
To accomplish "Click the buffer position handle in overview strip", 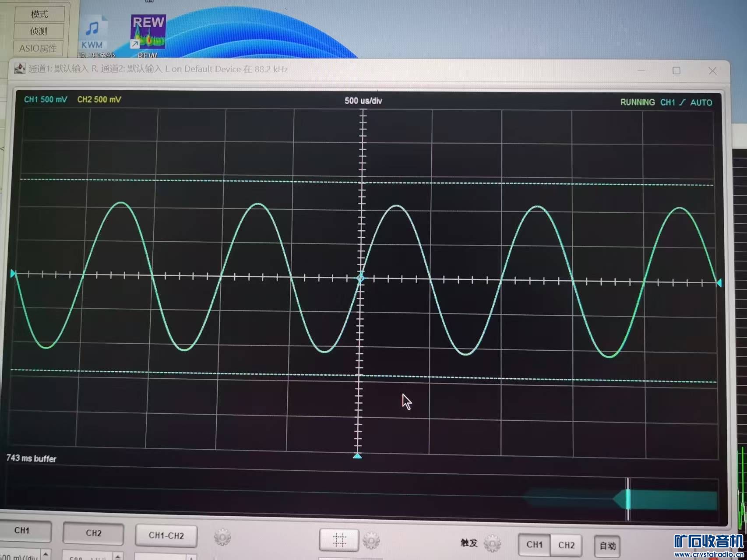I will coord(627,499).
